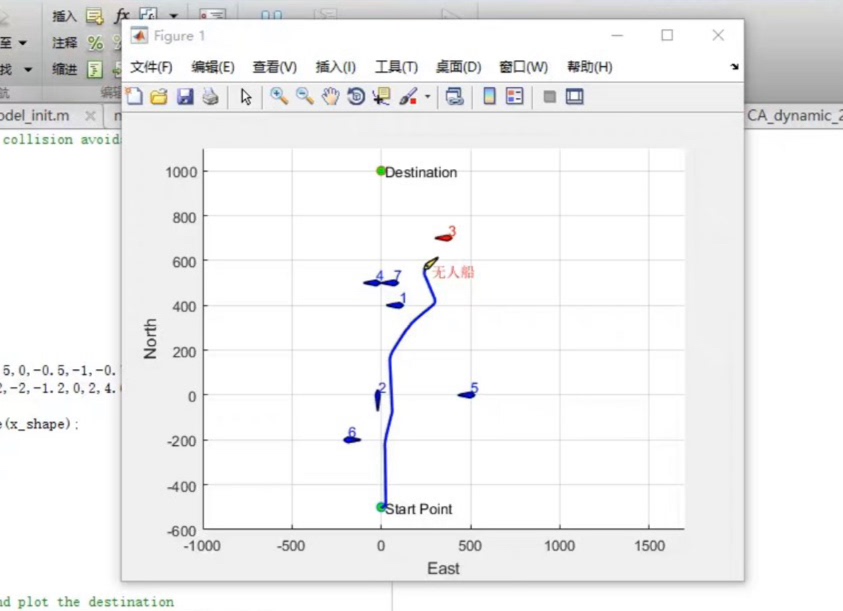Save the figure with the floppy disk icon

[x=185, y=97]
